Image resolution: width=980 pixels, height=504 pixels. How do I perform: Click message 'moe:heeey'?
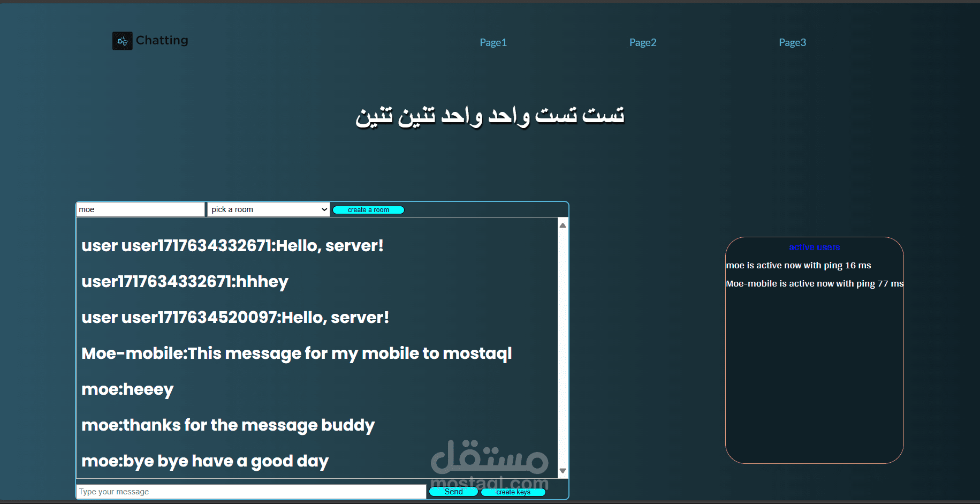(127, 389)
